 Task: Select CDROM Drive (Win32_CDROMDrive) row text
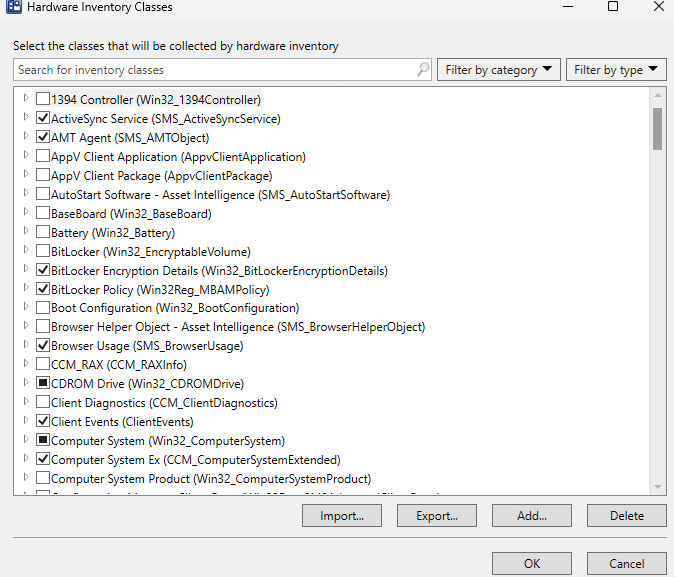[x=147, y=384]
